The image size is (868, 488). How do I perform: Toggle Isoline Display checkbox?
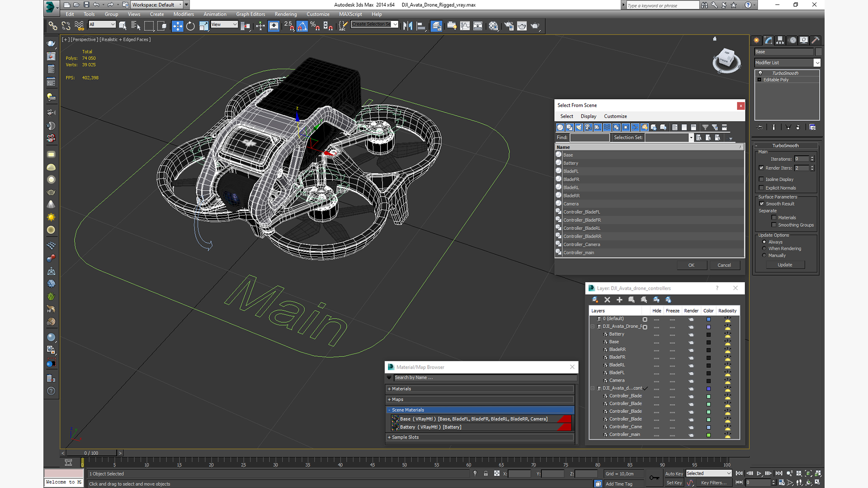[x=761, y=179]
